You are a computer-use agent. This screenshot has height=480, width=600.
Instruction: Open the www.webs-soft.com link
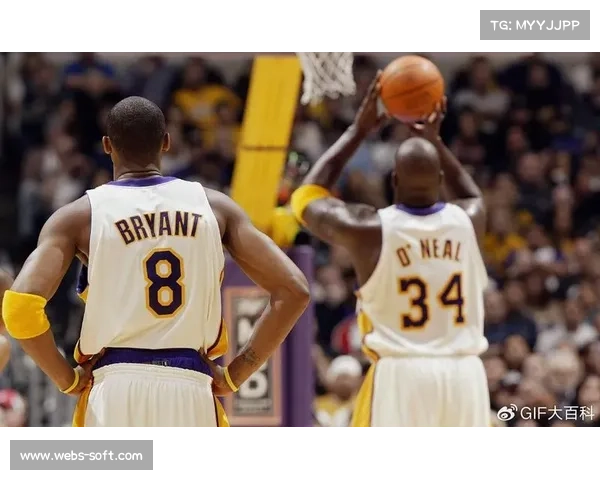82,456
